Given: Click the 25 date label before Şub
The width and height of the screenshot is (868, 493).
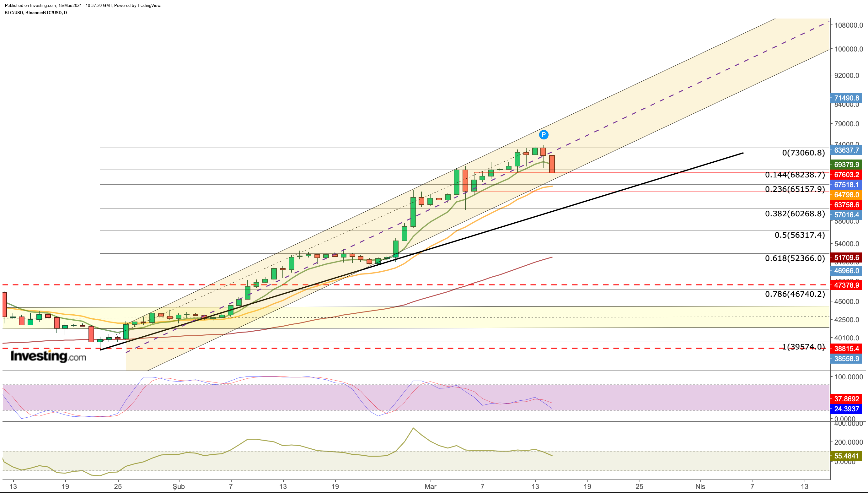Looking at the screenshot, I should [x=118, y=487].
